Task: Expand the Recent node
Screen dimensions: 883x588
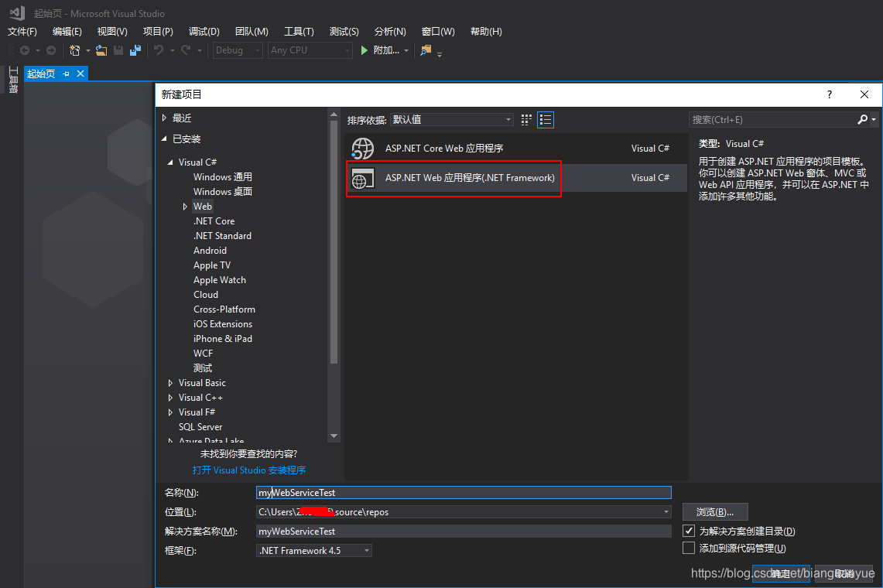Action: click(164, 118)
